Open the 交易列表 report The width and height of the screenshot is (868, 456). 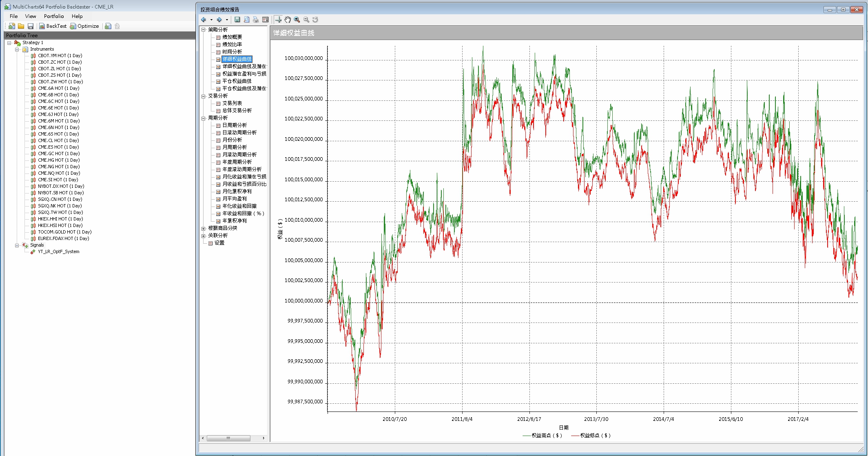pos(232,103)
